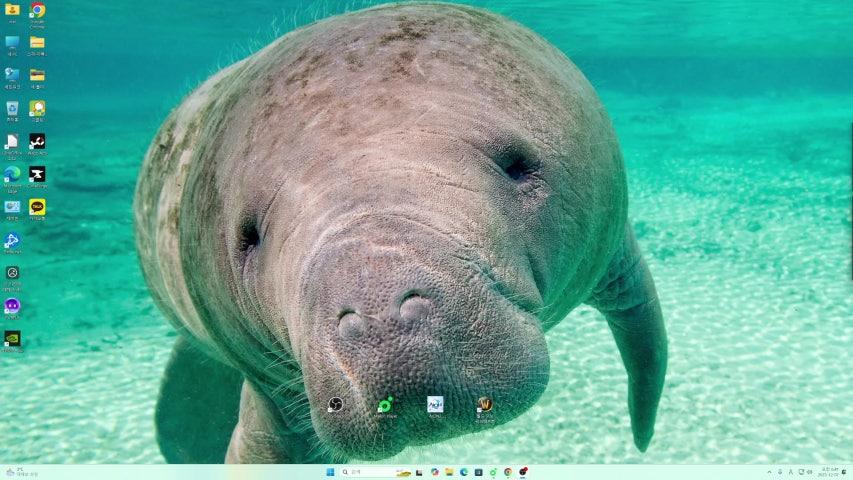853x480 pixels.
Task: Switch to Chrome in the taskbar
Action: (x=508, y=472)
